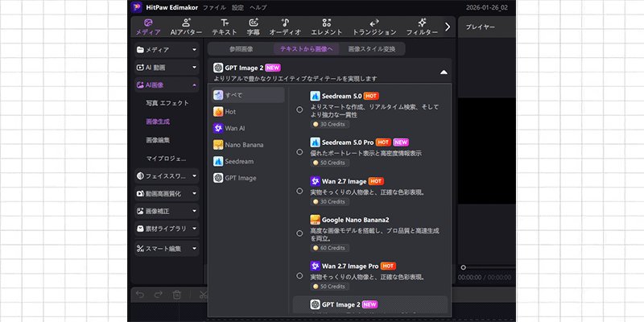Screen dimensions: 644x322
Task: Open the エレメント tab
Action: 327,27
